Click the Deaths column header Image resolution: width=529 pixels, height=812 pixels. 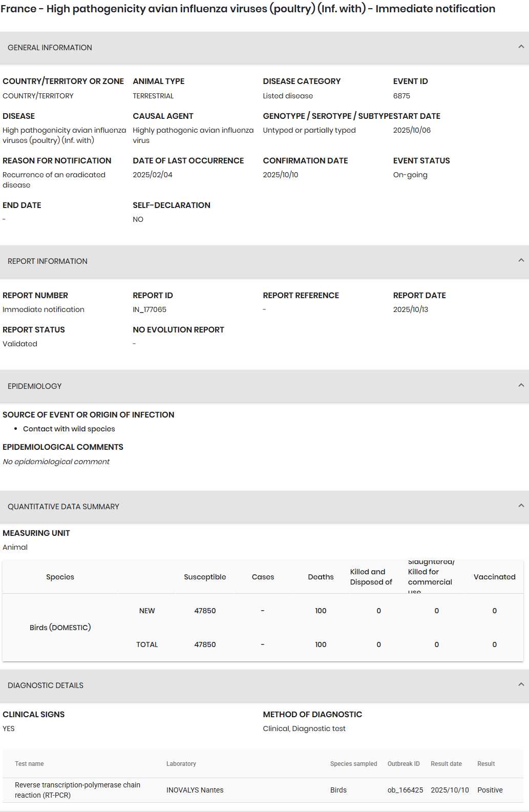(x=321, y=577)
